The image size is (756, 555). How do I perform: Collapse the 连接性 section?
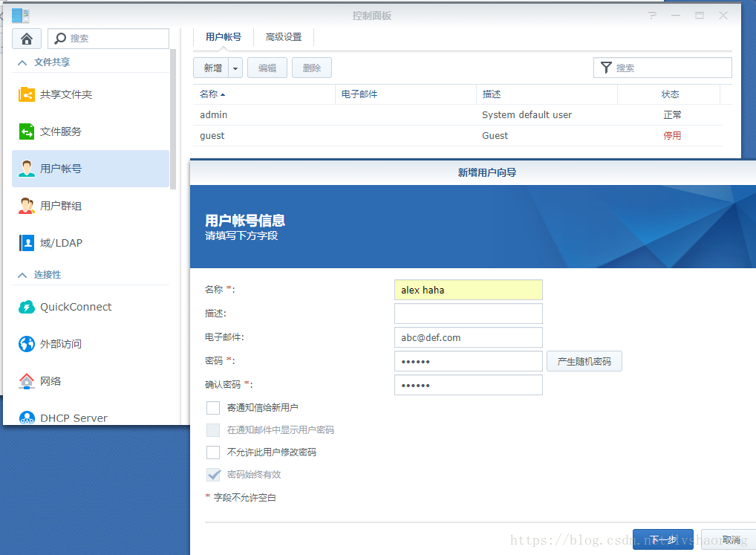tap(22, 275)
